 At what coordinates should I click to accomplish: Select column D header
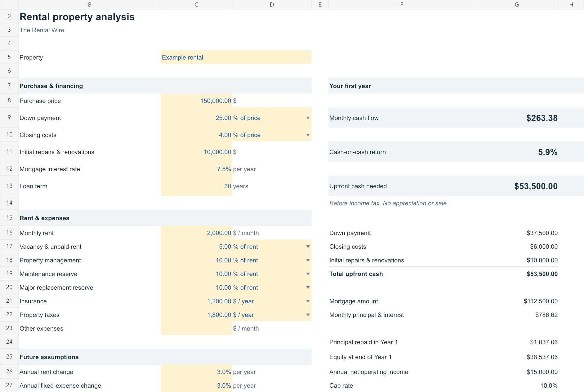pos(272,5)
